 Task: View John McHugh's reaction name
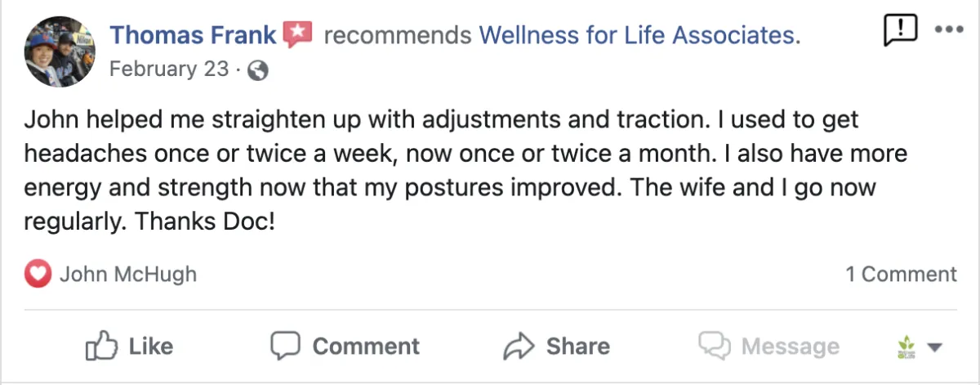[x=127, y=274]
